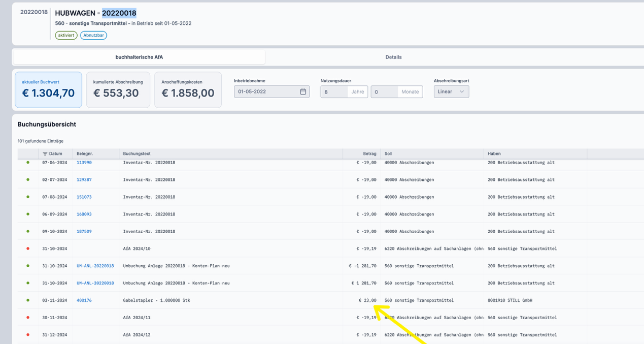This screenshot has height=344, width=644.
Task: Select the kumulierte Abschreibung card
Action: (x=118, y=90)
